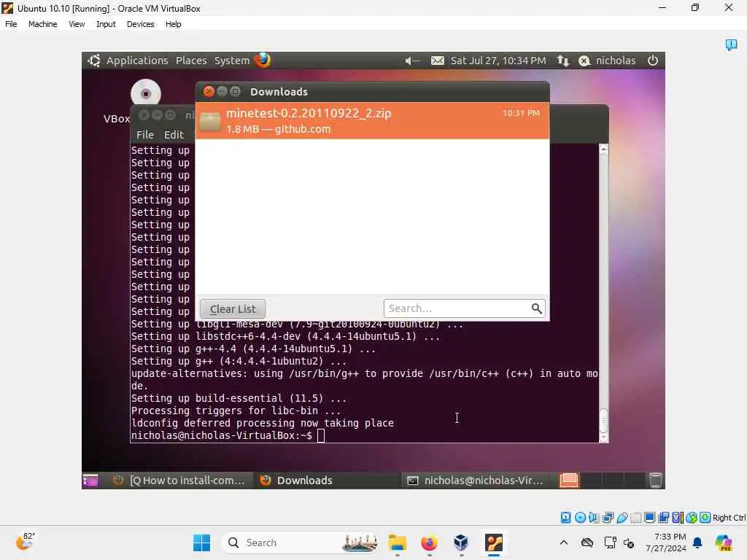The height and width of the screenshot is (560, 747).
Task: Open Firefox from the Windows taskbar
Action: (429, 542)
